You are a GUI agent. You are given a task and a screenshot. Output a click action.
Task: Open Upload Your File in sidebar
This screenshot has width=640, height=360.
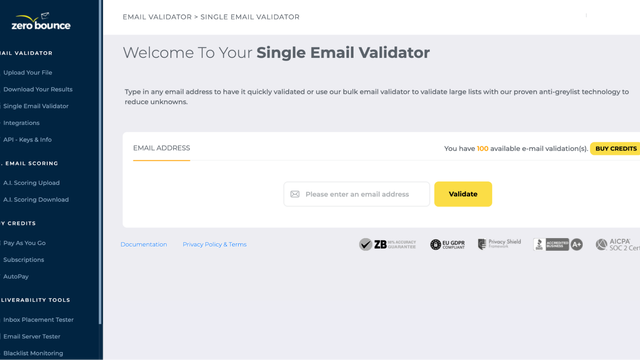(28, 72)
